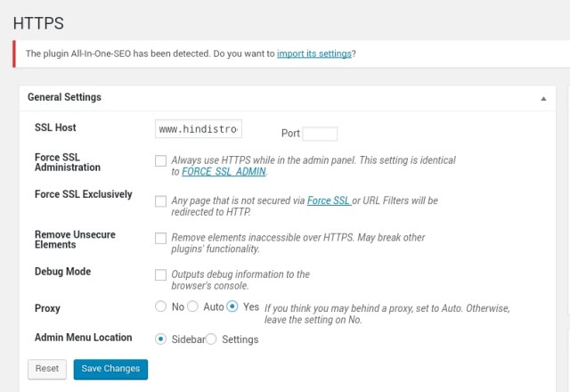Click the Proxy label

[47, 308]
